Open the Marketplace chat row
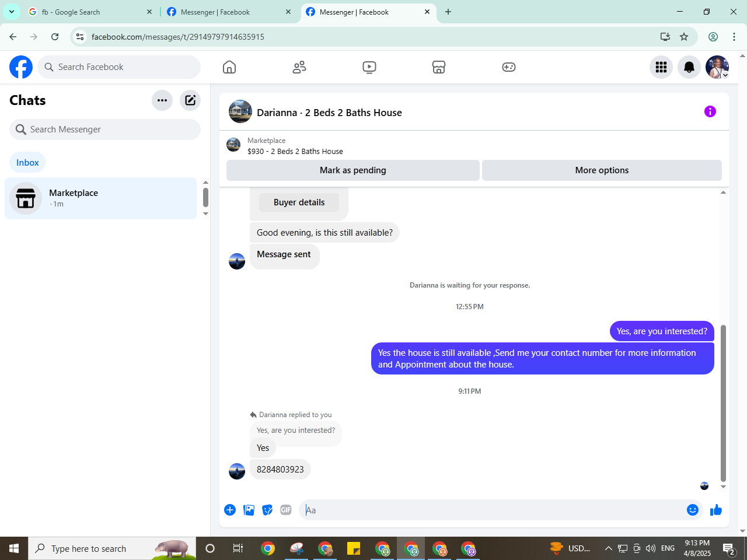This screenshot has width=747, height=560. [x=101, y=198]
